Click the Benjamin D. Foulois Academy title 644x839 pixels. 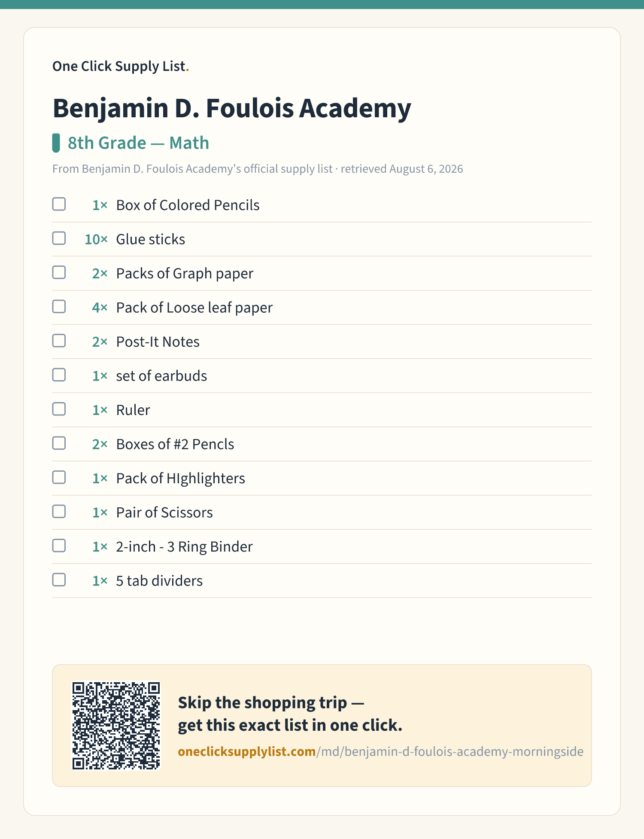(232, 108)
